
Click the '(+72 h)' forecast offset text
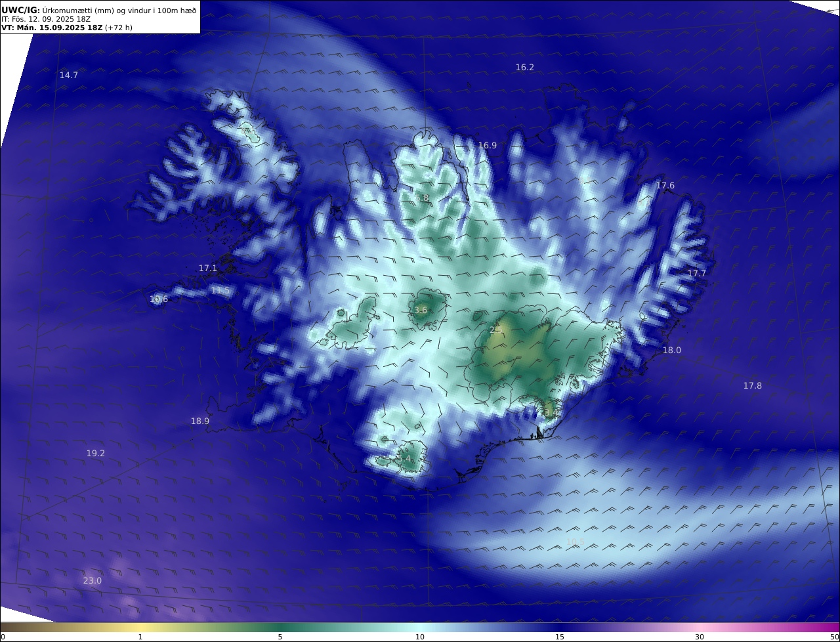click(119, 28)
